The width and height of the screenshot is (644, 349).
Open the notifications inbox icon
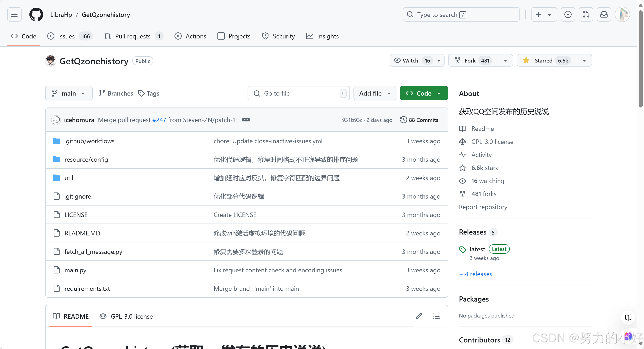[604, 14]
